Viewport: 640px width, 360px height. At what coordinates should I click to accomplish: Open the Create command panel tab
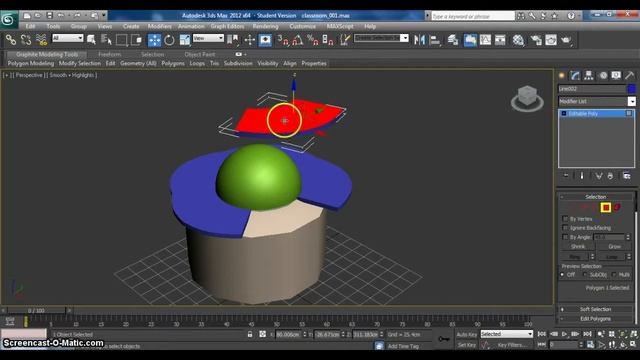[562, 75]
